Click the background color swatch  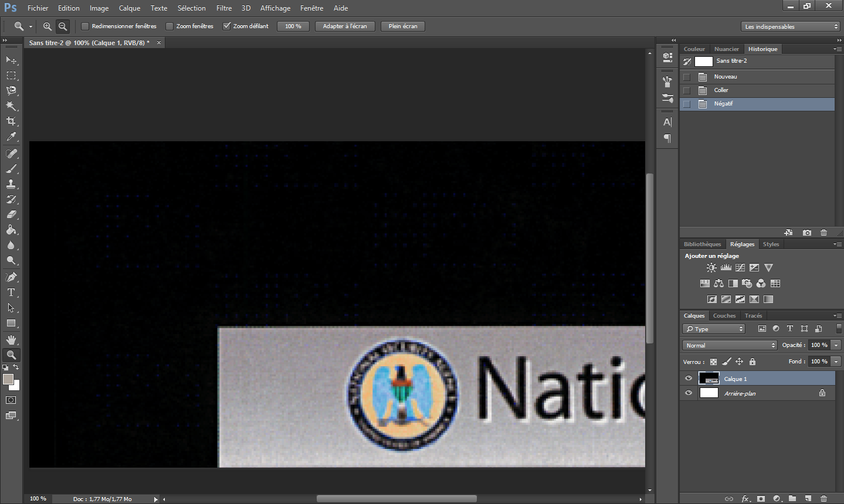click(16, 387)
